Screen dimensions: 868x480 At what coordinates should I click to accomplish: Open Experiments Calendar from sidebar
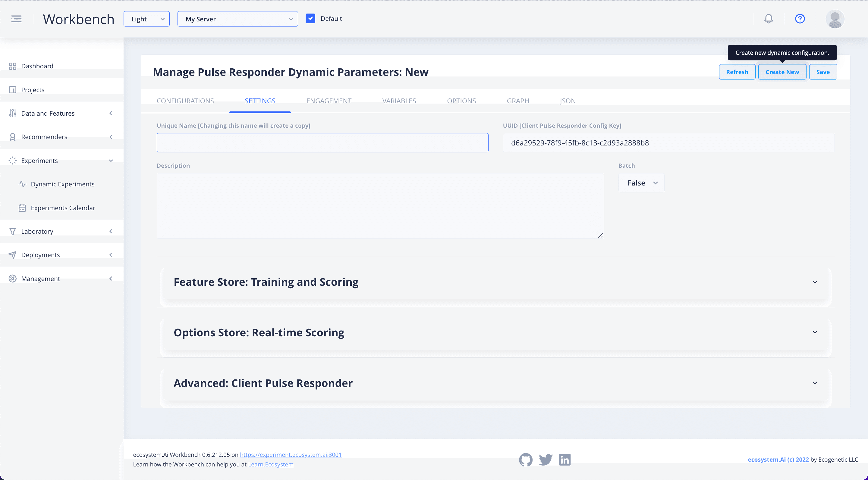[63, 208]
